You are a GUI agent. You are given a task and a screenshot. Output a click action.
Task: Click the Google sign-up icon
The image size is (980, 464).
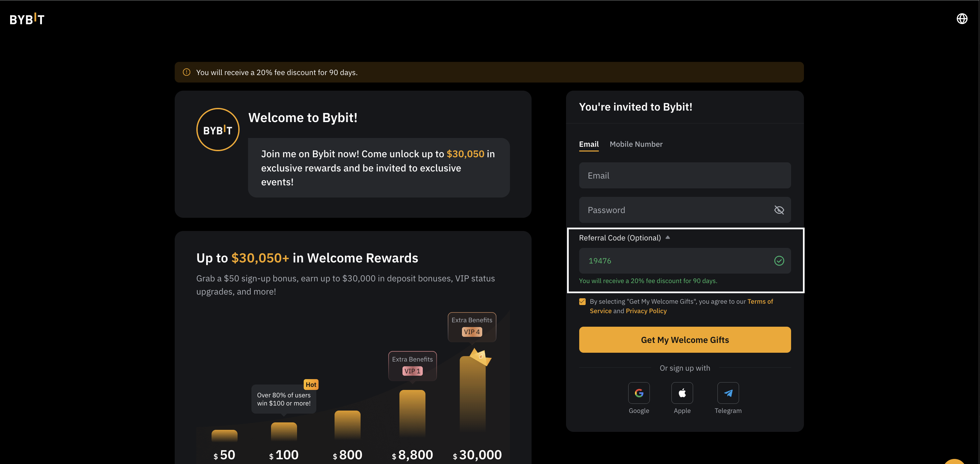pyautogui.click(x=639, y=393)
